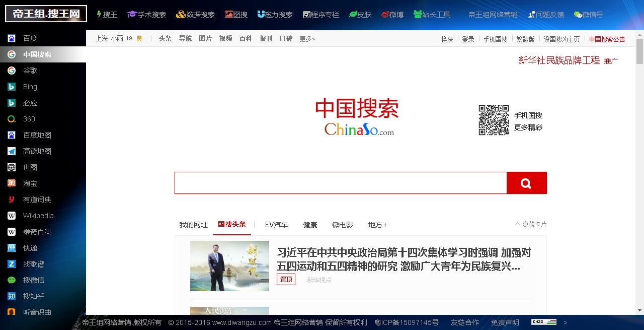Viewport: 644px width, 330px height.
Task: Click the 听音识曲 icon
Action: (x=12, y=312)
